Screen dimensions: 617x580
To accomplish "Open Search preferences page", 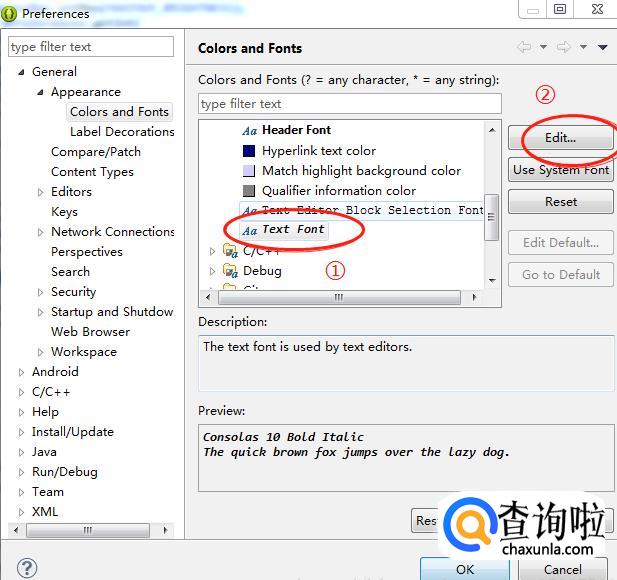I will [x=70, y=272].
